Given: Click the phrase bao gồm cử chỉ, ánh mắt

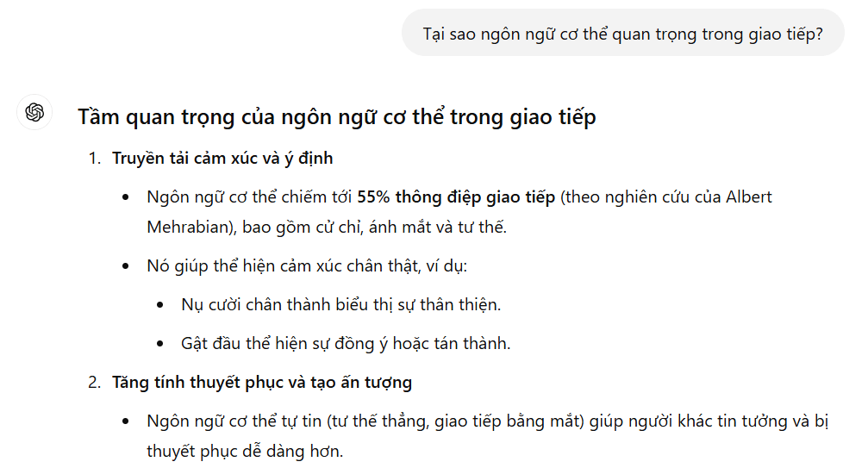Looking at the screenshot, I should 336,227.
